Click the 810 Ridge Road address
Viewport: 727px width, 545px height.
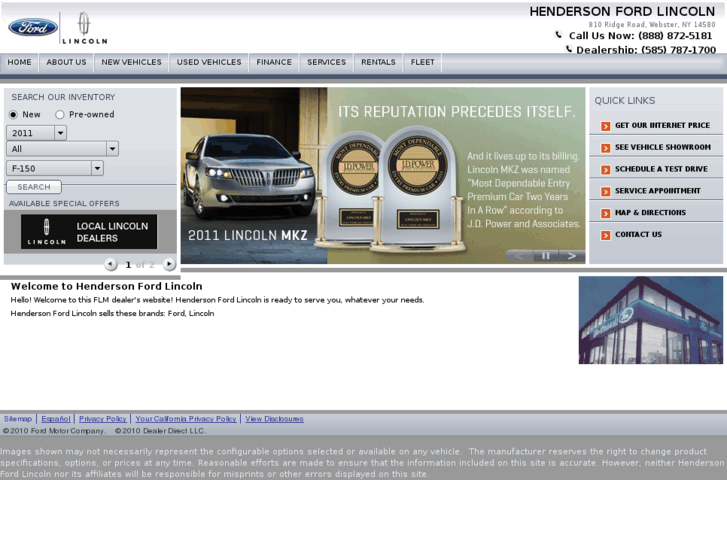tap(652, 25)
